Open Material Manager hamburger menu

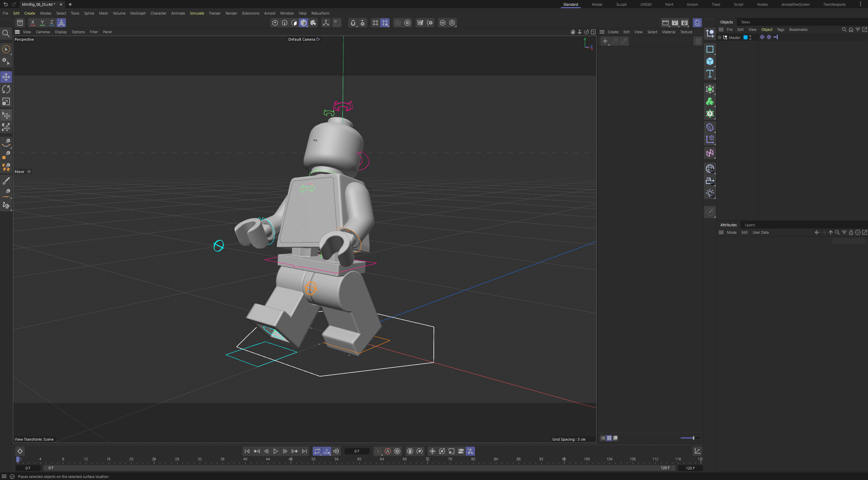coord(602,32)
